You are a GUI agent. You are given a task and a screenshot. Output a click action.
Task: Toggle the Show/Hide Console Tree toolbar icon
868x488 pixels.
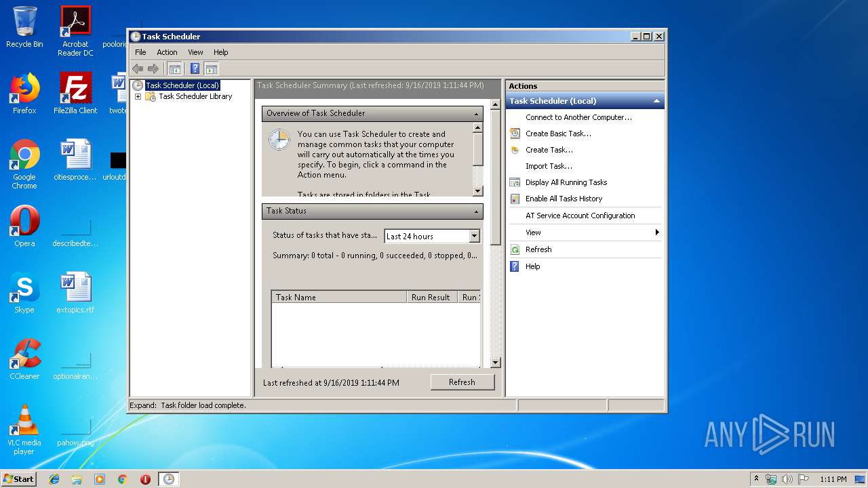pyautogui.click(x=175, y=68)
